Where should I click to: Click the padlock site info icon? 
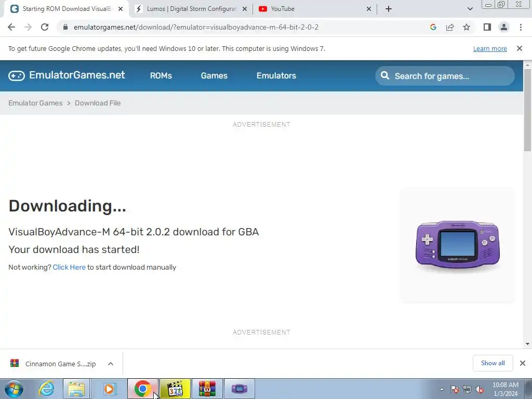tap(65, 27)
